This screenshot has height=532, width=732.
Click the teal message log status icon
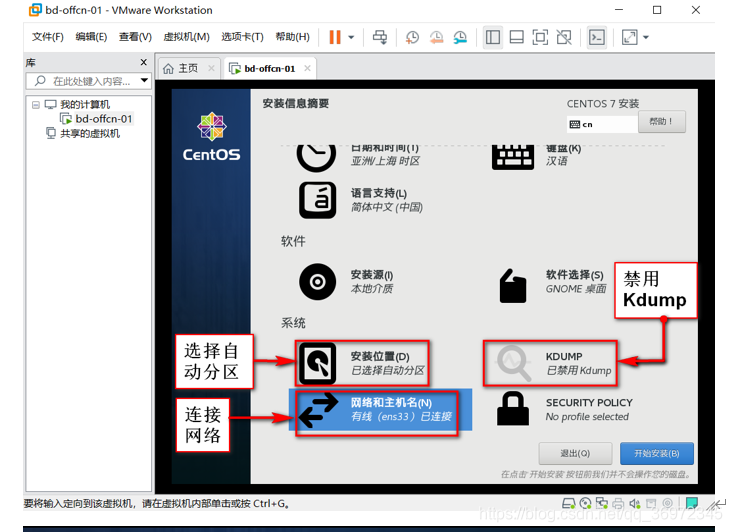[x=692, y=503]
